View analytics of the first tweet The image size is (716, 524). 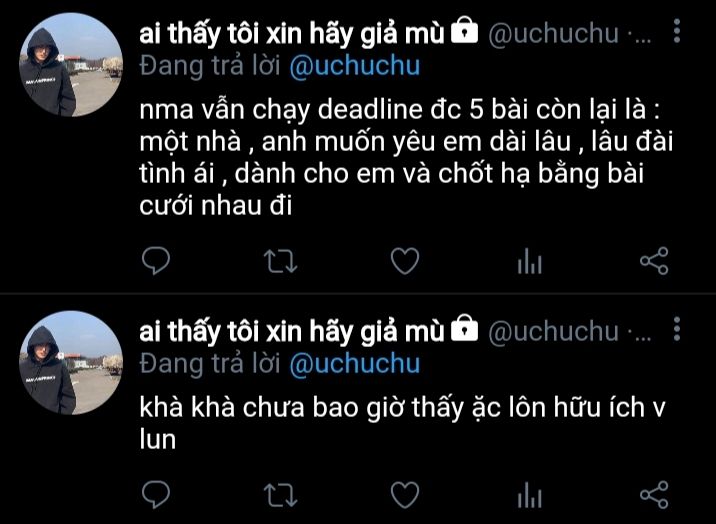[530, 261]
